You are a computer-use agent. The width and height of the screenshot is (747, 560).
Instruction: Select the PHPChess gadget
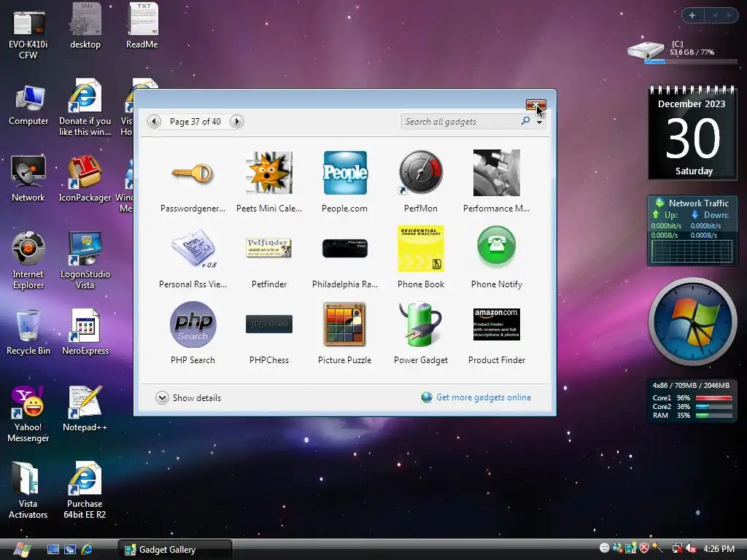pos(268,324)
